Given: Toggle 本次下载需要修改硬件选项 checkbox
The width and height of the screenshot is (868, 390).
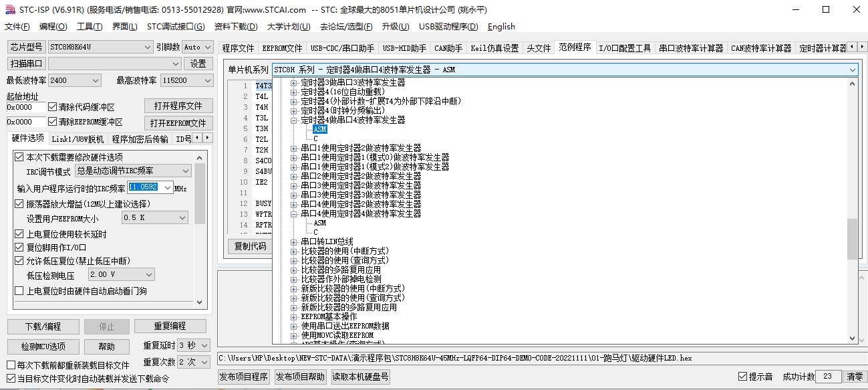Looking at the screenshot, I should click(19, 157).
